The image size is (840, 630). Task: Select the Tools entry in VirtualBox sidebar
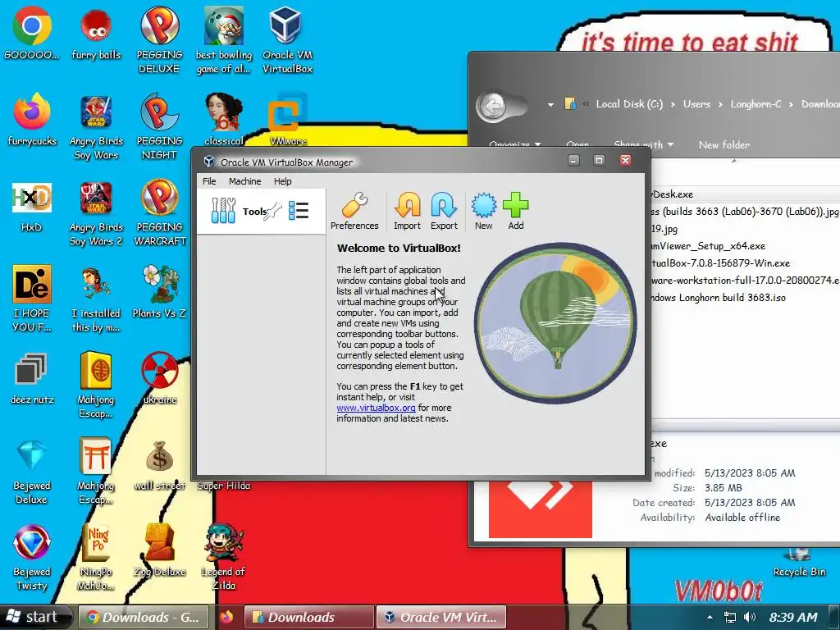[x=262, y=211]
